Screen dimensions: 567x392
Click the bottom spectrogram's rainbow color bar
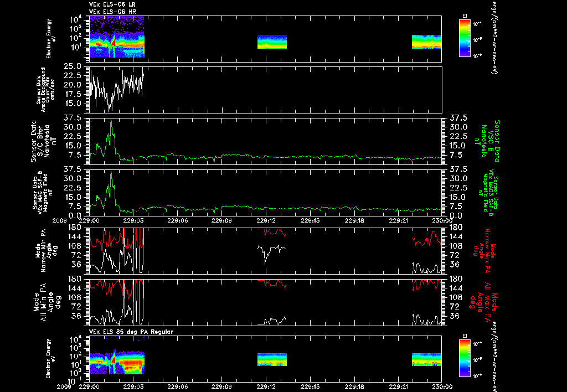click(x=465, y=359)
